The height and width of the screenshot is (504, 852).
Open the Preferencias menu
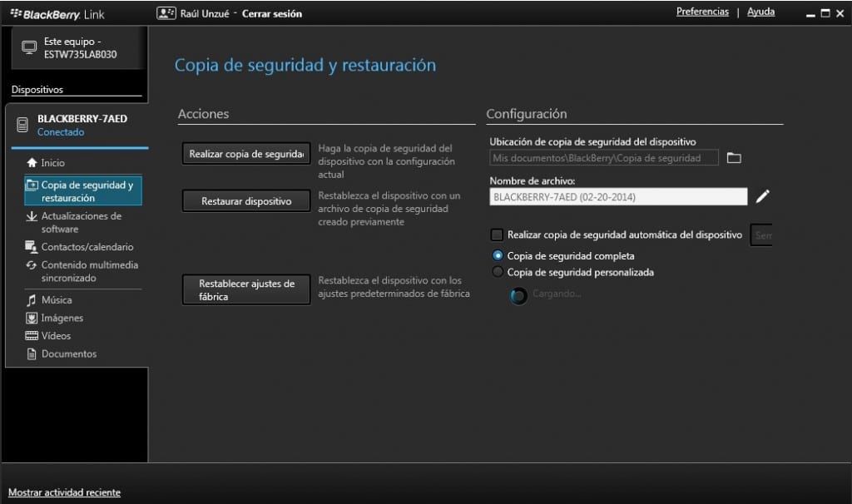click(702, 12)
